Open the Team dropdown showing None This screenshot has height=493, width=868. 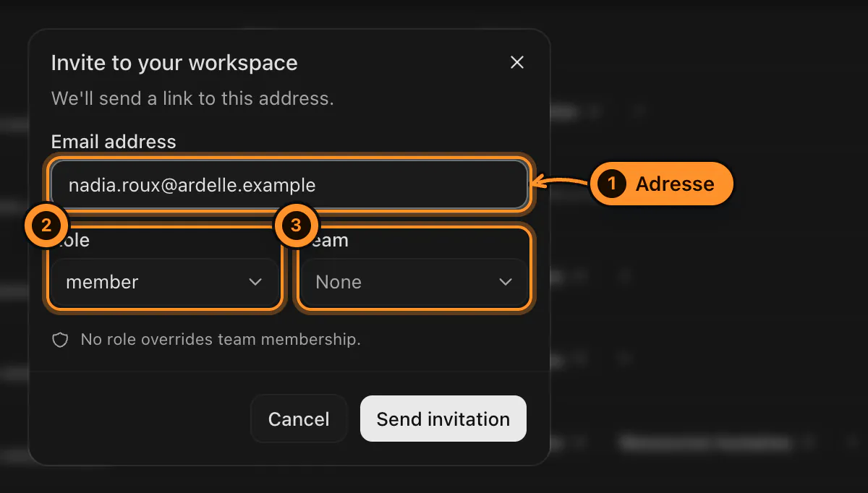point(414,282)
